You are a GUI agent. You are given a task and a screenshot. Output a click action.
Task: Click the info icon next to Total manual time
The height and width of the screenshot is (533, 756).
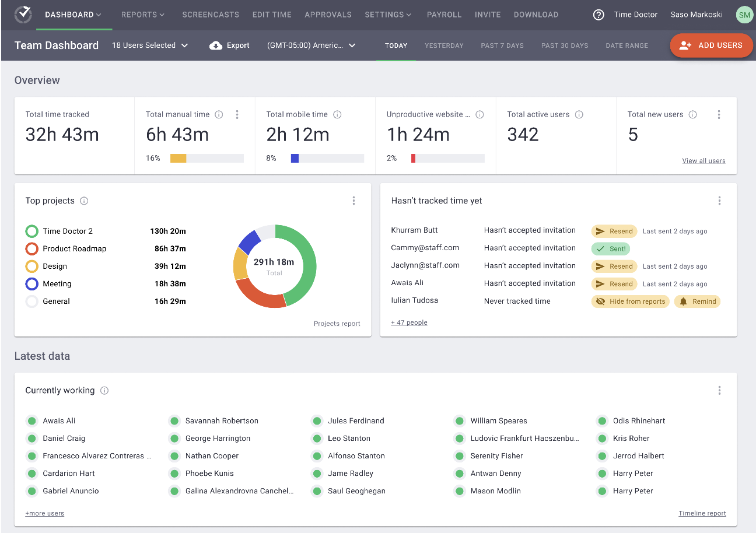click(x=218, y=114)
